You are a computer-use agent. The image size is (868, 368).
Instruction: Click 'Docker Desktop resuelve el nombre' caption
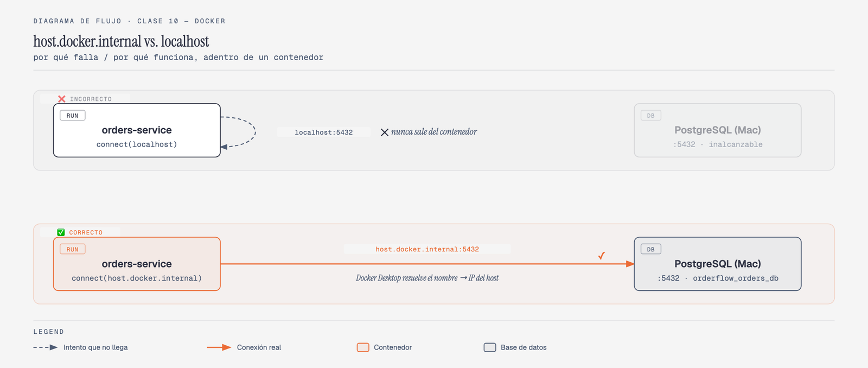(x=407, y=278)
